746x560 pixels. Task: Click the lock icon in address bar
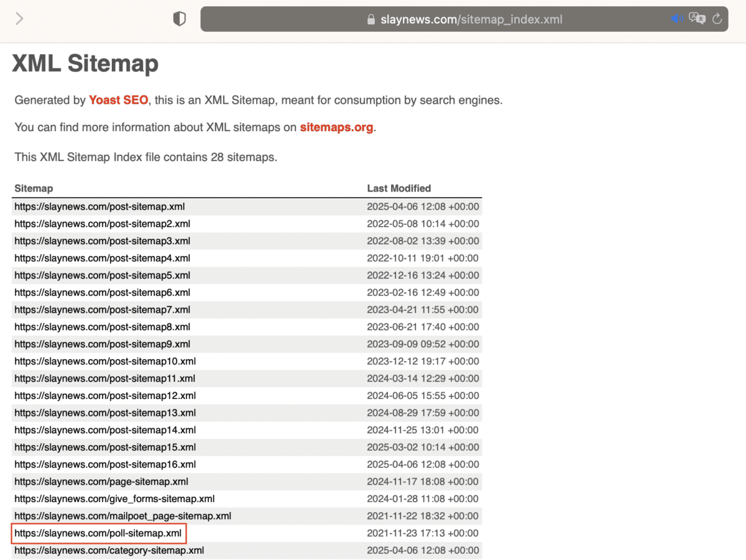click(372, 19)
